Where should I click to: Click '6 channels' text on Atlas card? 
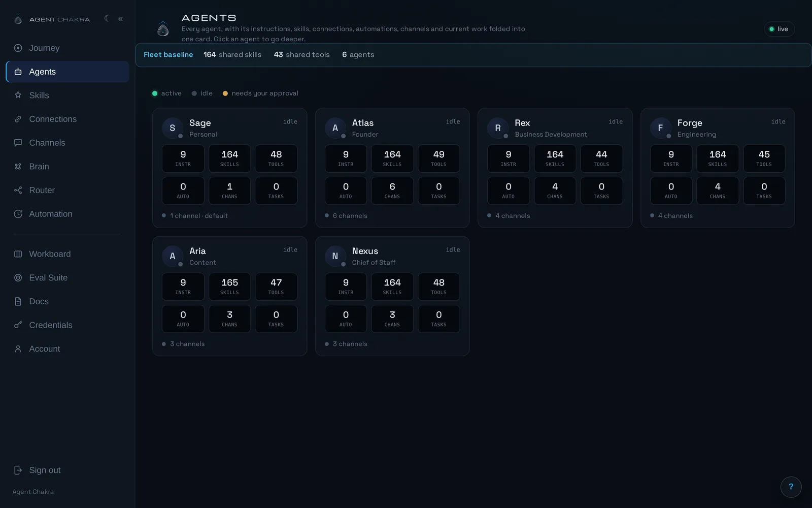[350, 216]
